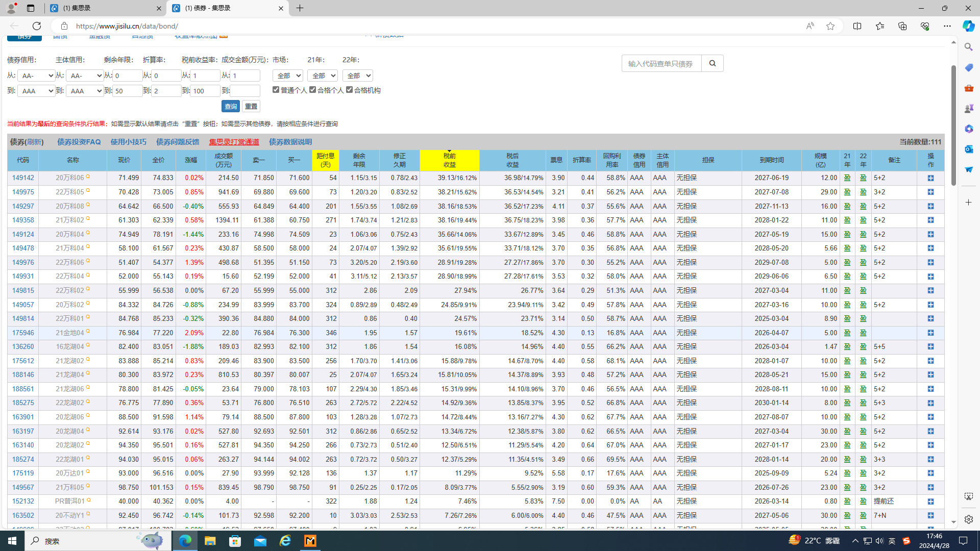980x551 pixels.
Task: Click the search magnifier button beside bond code input
Action: pos(713,63)
